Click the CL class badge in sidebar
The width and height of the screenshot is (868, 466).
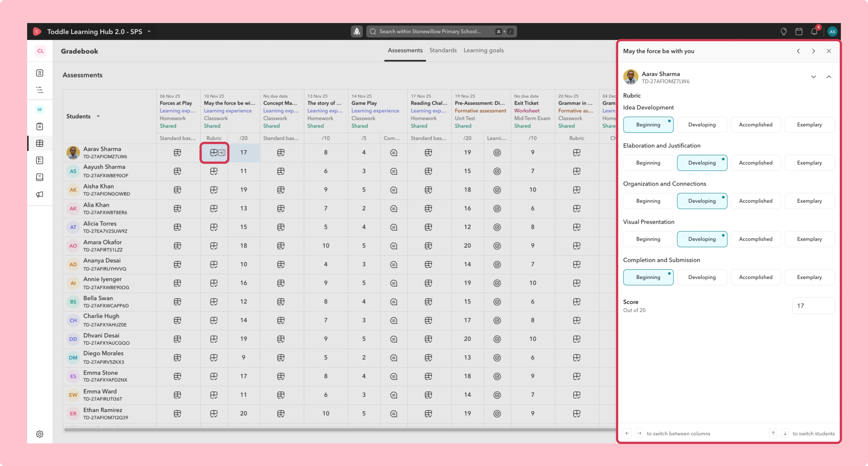(x=40, y=51)
